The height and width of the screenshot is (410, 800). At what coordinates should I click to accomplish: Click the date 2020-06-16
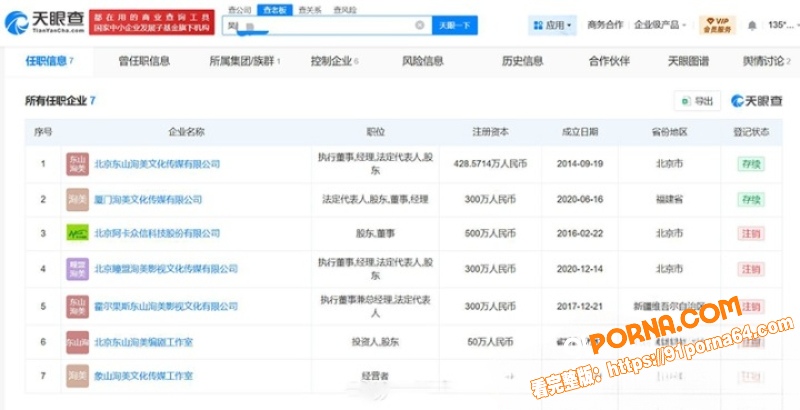(580, 199)
